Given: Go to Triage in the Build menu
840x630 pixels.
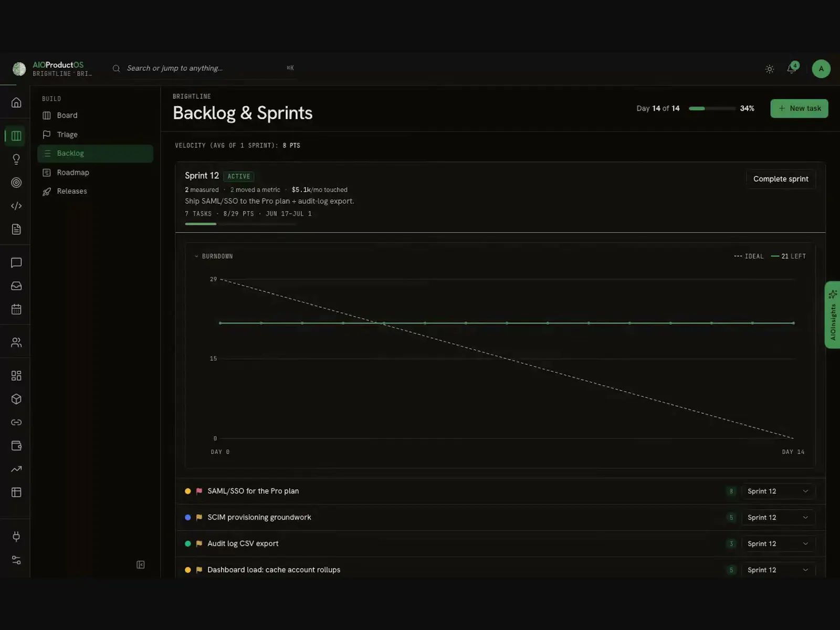Looking at the screenshot, I should 95,134.
